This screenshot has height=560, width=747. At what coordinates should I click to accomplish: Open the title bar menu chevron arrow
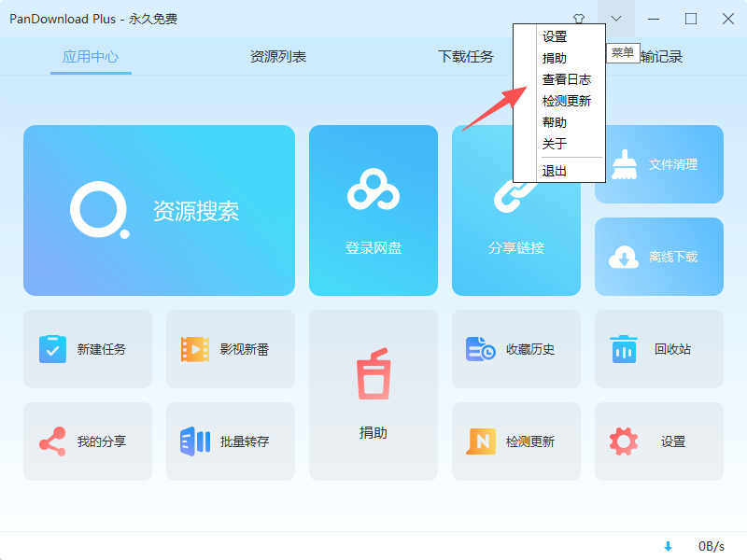(615, 18)
